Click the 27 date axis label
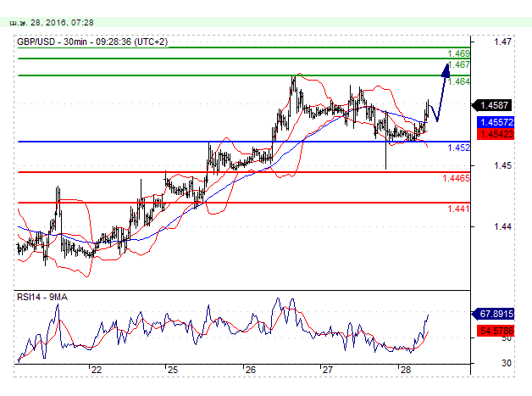The width and height of the screenshot is (532, 396). click(327, 370)
